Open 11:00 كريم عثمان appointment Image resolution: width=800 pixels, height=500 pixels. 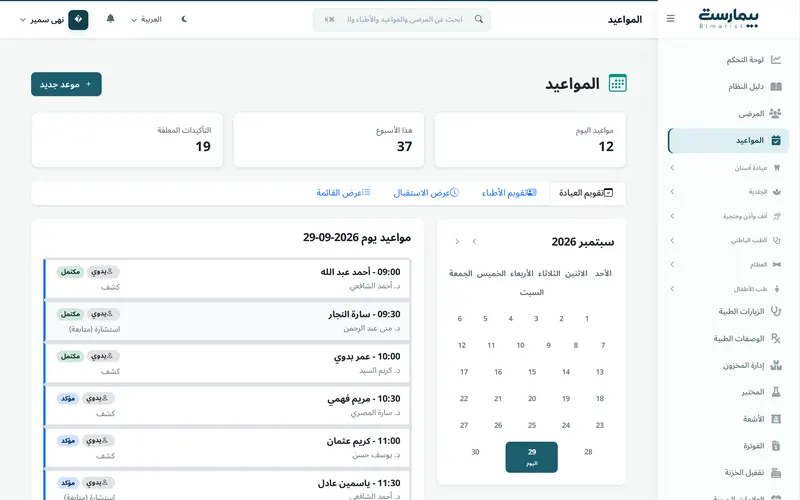228,448
